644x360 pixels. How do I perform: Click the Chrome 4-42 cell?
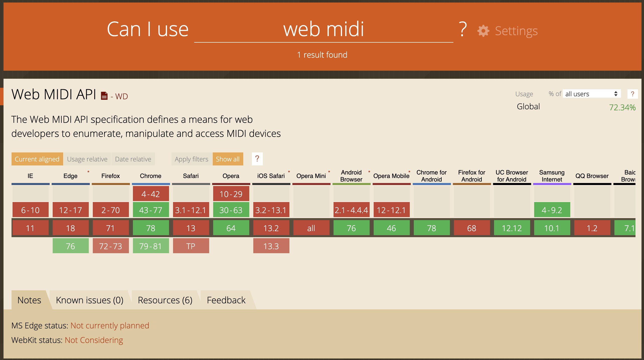tap(151, 194)
